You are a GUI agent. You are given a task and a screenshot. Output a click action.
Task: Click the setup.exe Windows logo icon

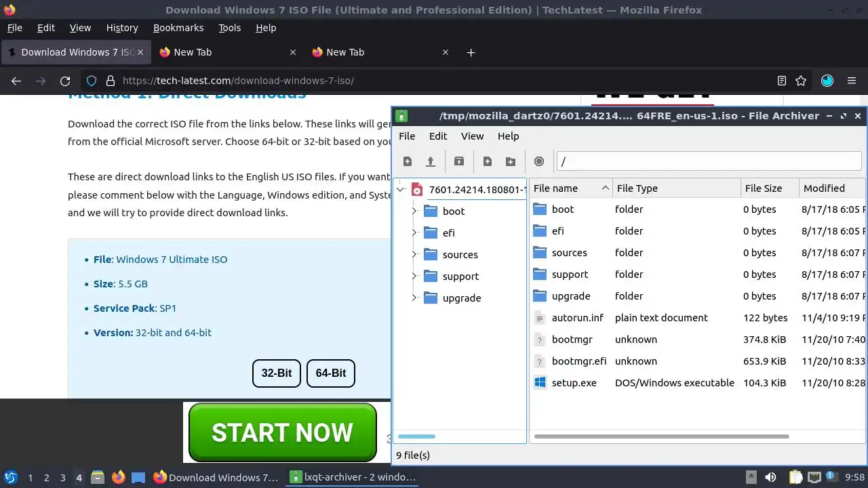pyautogui.click(x=540, y=383)
